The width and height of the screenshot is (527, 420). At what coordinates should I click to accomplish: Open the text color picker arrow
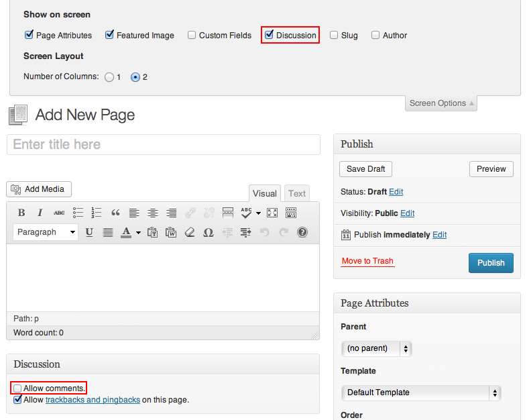coord(138,233)
